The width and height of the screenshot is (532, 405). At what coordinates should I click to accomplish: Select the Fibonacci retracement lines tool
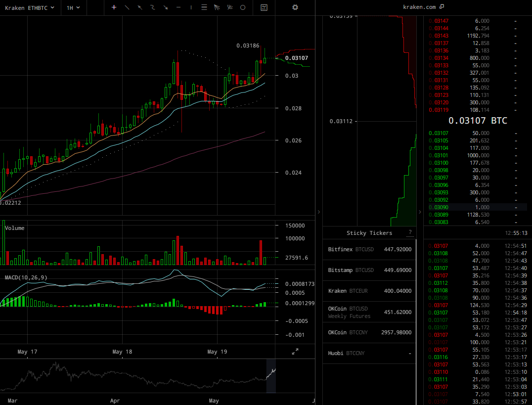pyautogui.click(x=204, y=7)
